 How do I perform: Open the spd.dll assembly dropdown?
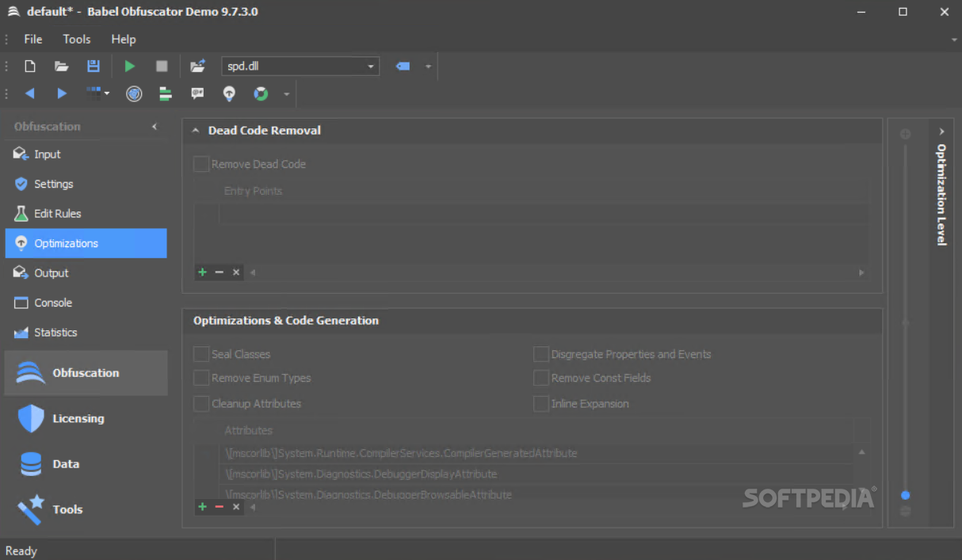(x=371, y=67)
